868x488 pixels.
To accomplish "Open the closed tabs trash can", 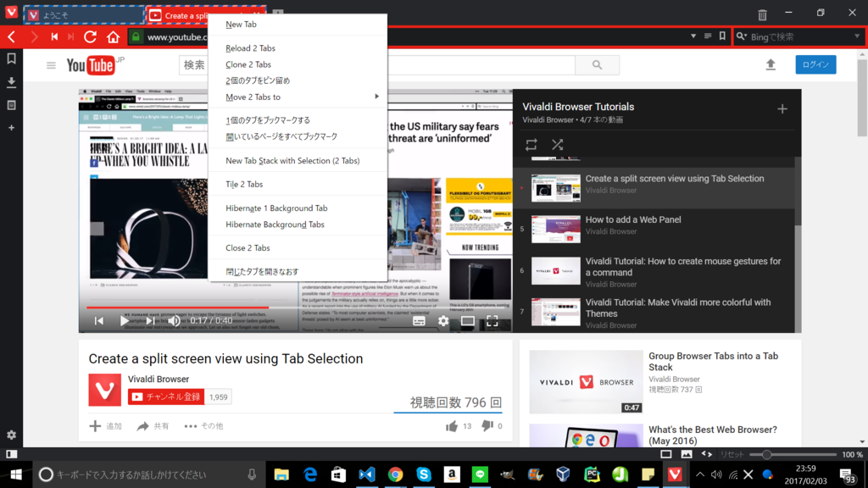I will click(762, 15).
